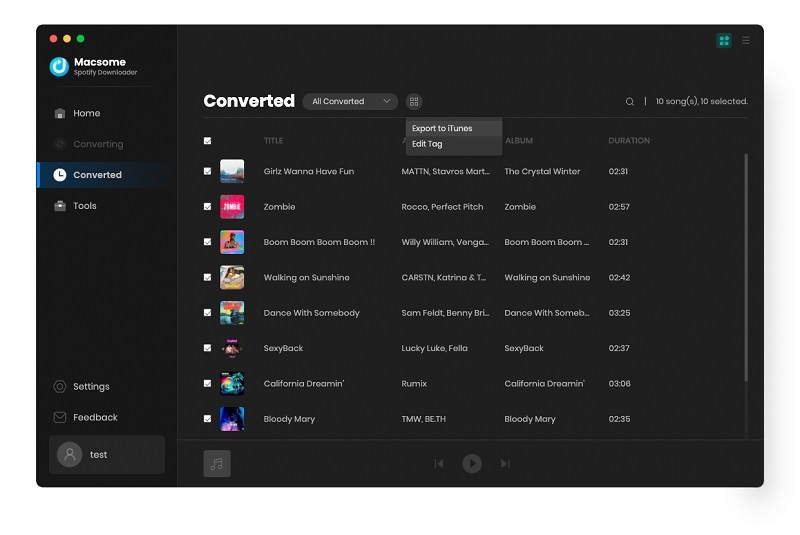Uncheck Walking on Sunshine checkbox

pos(208,277)
